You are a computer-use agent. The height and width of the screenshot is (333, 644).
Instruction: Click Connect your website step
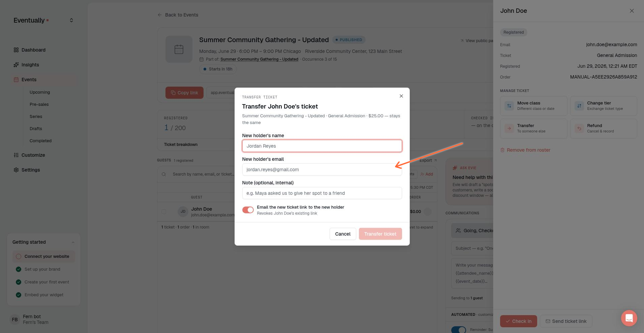[44, 256]
